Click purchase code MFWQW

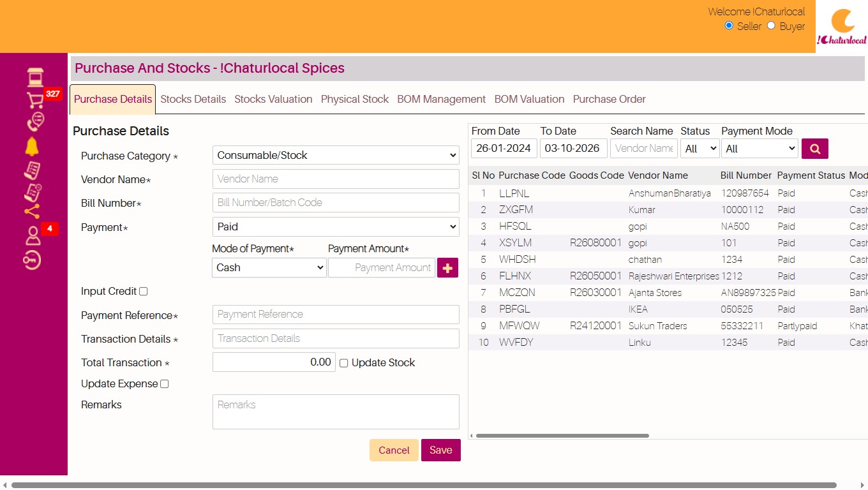[520, 326]
